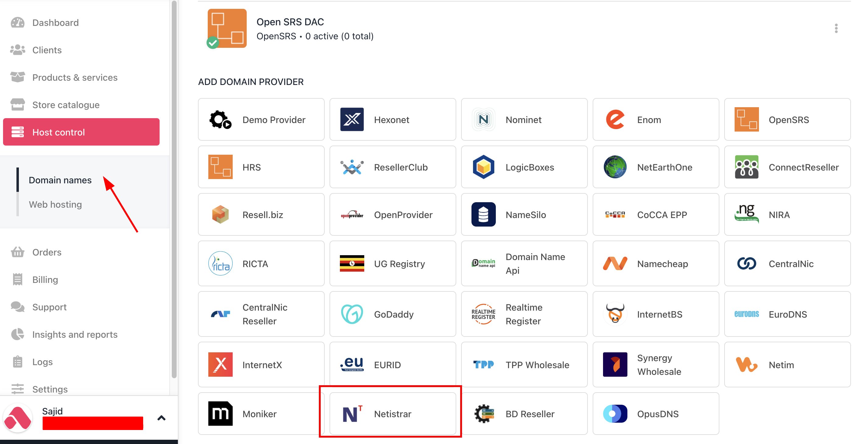Add the Realtime Register provider
This screenshot has height=444, width=868.
tap(524, 314)
